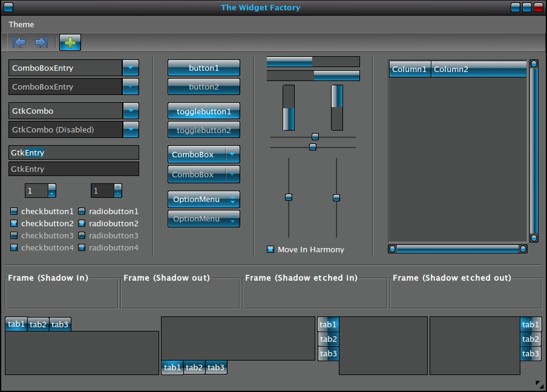
Task: Open the window menu icon in title bar
Action: (x=8, y=7)
